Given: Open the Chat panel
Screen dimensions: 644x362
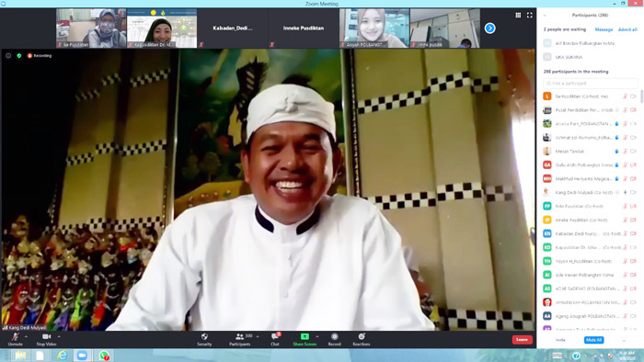Looking at the screenshot, I should coord(275,339).
